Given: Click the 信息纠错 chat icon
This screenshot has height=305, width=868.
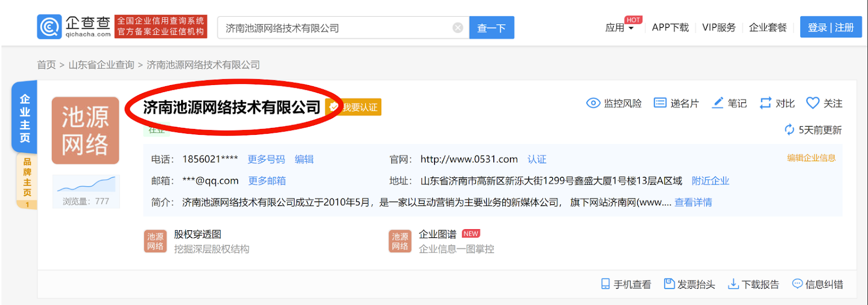Looking at the screenshot, I should click(797, 283).
